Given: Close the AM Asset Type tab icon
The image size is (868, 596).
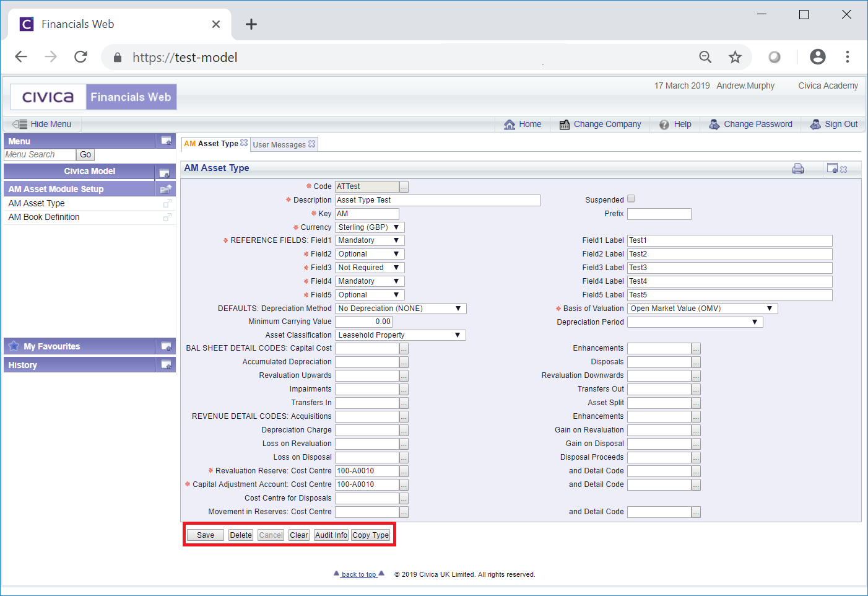Looking at the screenshot, I should [x=244, y=143].
